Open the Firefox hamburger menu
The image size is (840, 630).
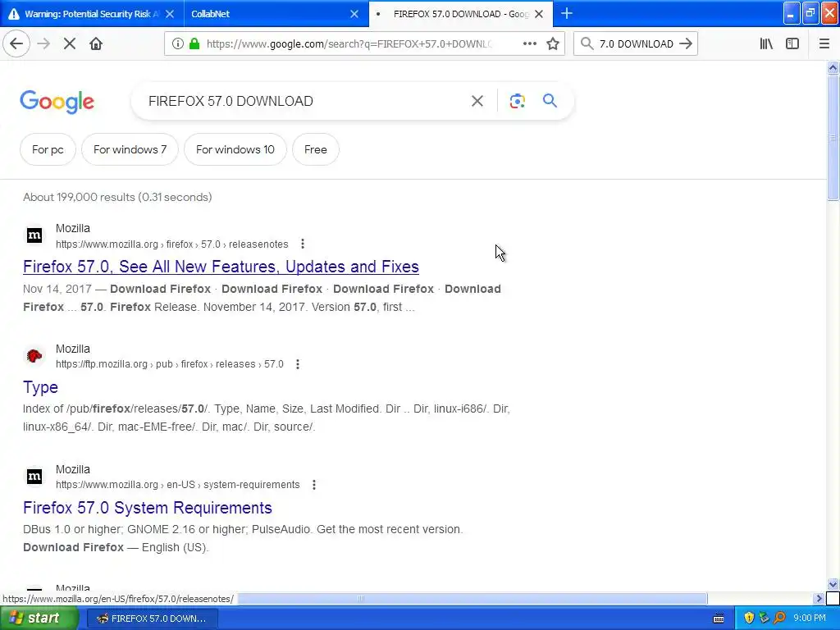pos(824,44)
